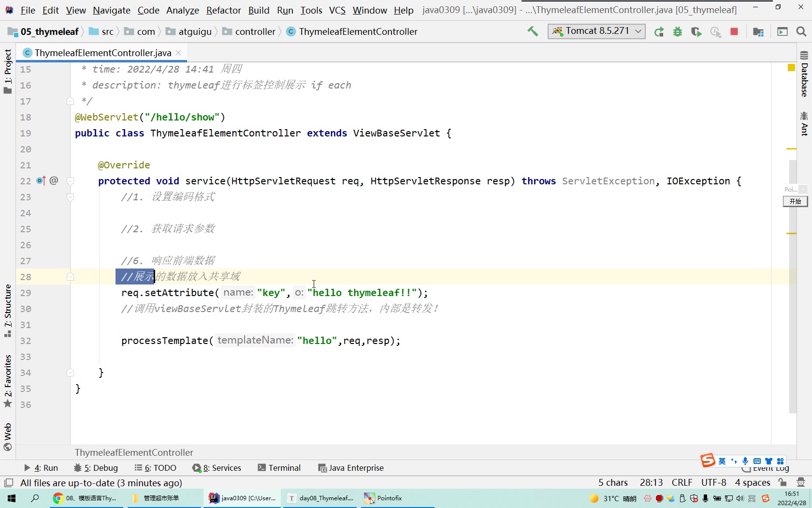Open Windows Start menu
The image size is (812, 508).
click(x=12, y=498)
